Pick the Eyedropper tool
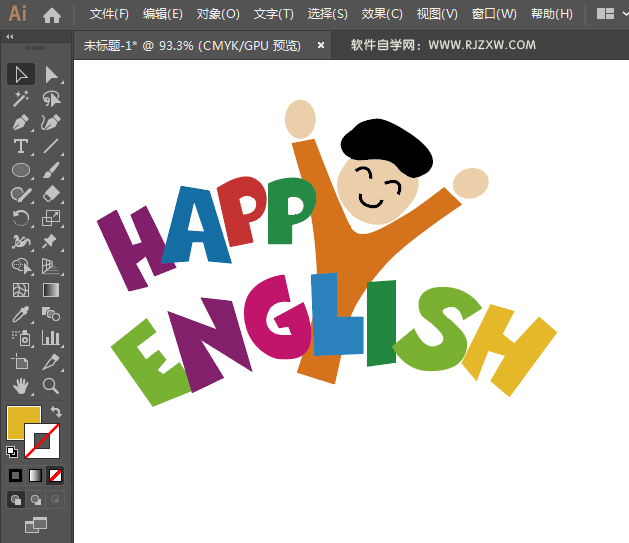 coord(20,314)
